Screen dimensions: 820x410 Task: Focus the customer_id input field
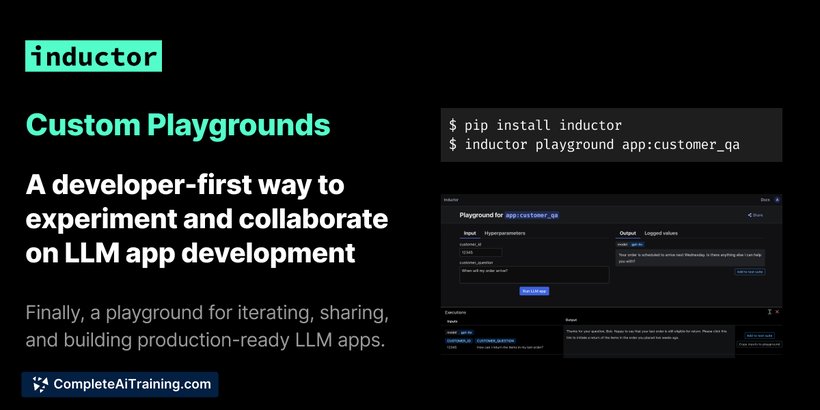(x=481, y=253)
